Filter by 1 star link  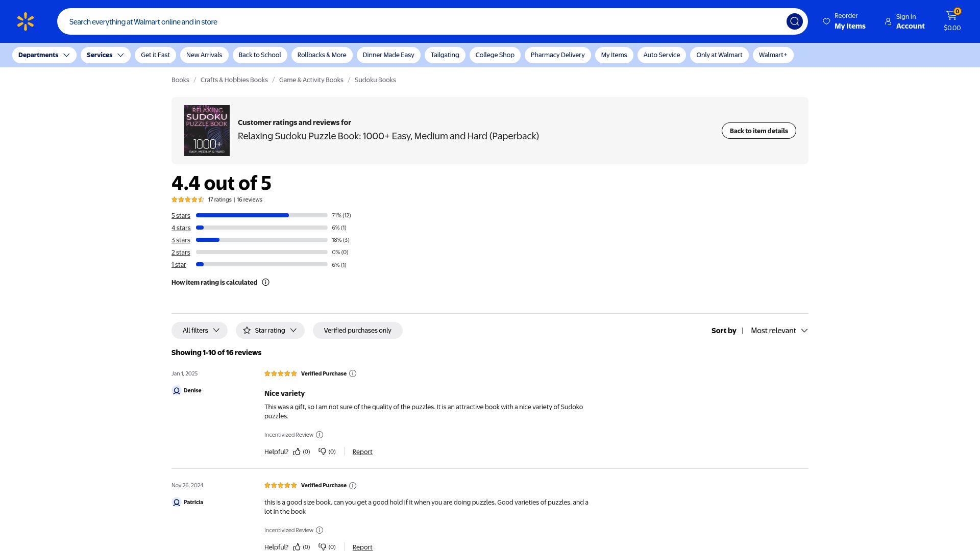tap(179, 265)
